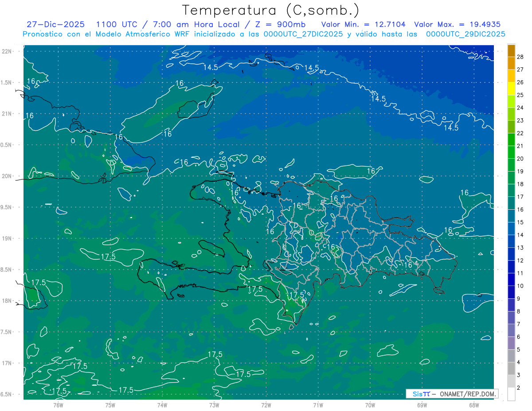The width and height of the screenshot is (532, 411).
Task: Click color scale value '8'
Action: point(519,311)
